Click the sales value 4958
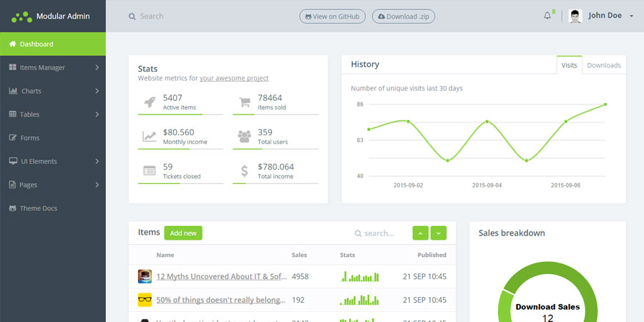Viewport: 644px width, 322px height. [301, 276]
